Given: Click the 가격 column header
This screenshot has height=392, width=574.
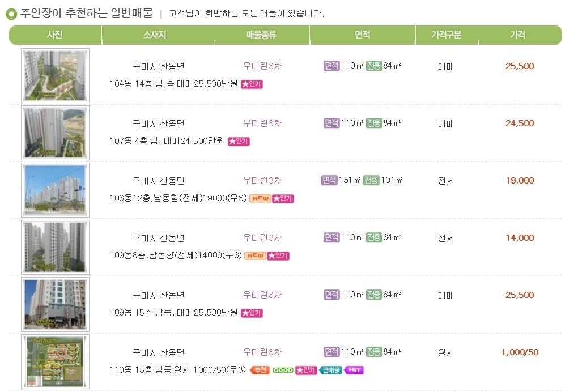Looking at the screenshot, I should click(x=518, y=35).
